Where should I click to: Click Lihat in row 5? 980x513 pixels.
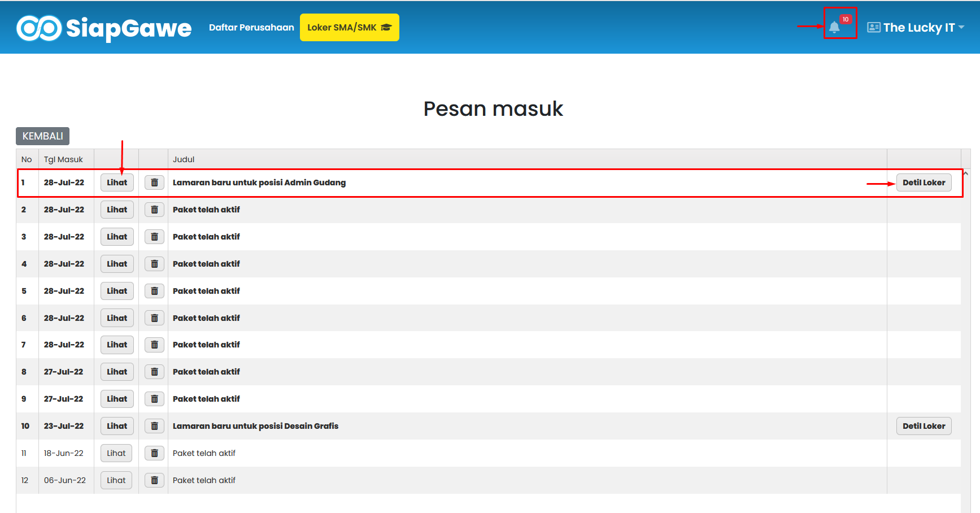pyautogui.click(x=117, y=291)
